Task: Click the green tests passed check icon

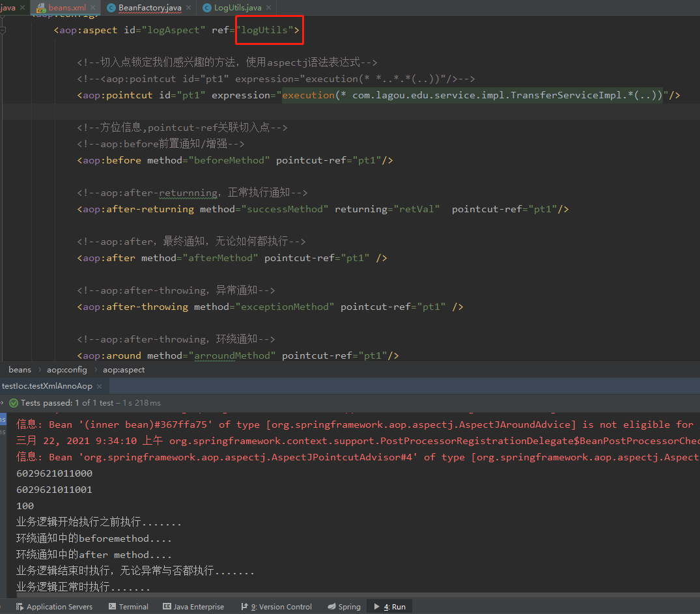Action: (x=14, y=403)
